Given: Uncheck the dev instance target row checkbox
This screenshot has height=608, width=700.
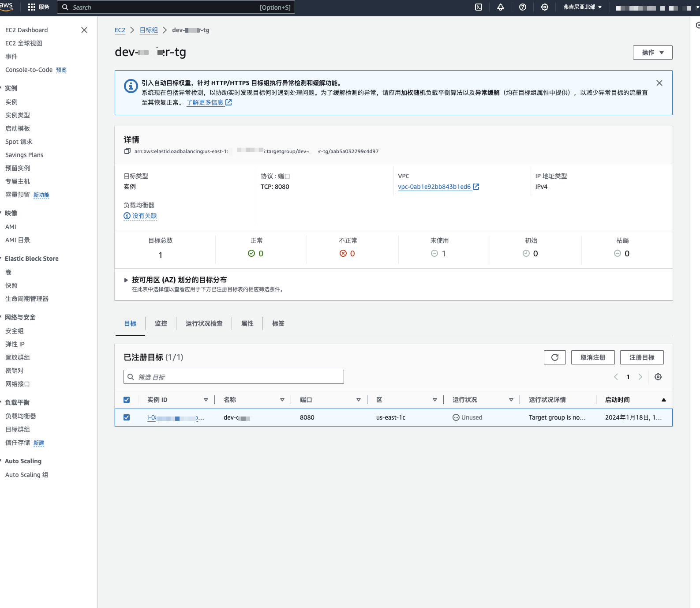Looking at the screenshot, I should point(127,417).
